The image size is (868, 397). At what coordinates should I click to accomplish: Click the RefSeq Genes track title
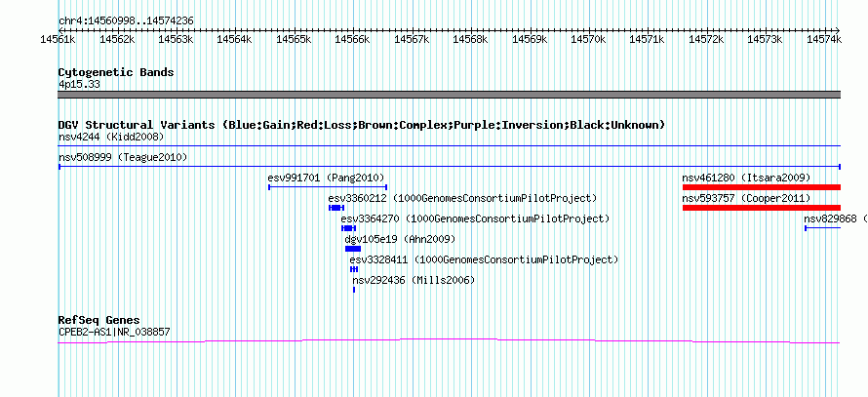pos(99,321)
